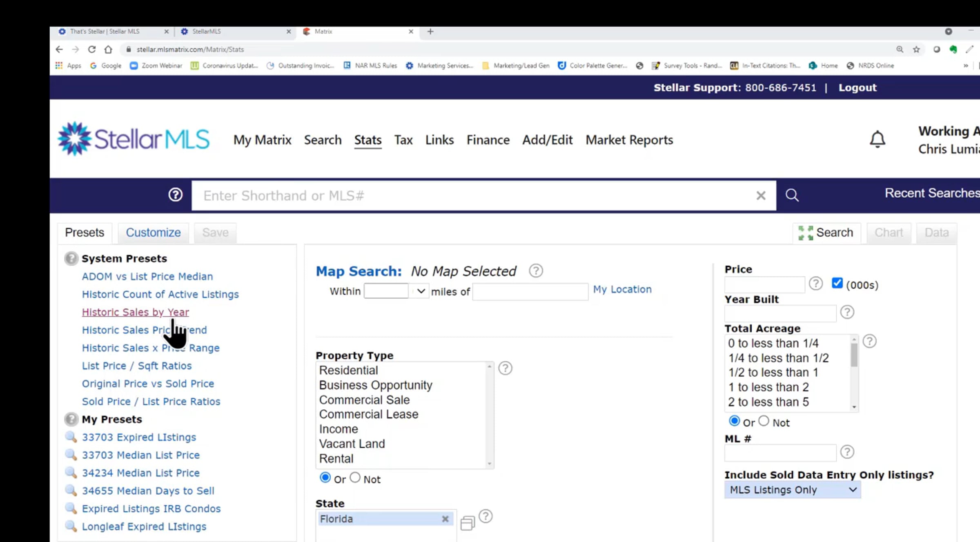This screenshot has width=980, height=542.
Task: Select Not radio under Total Acreage
Action: [764, 421]
